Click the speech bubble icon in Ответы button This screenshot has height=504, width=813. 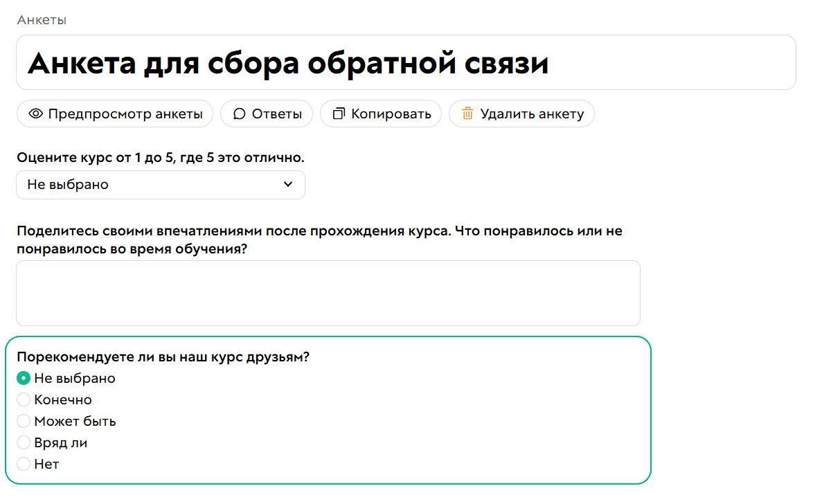pyautogui.click(x=239, y=114)
